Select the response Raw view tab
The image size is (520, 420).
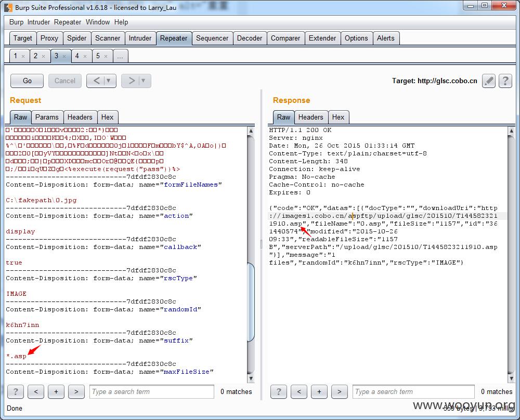(x=283, y=117)
